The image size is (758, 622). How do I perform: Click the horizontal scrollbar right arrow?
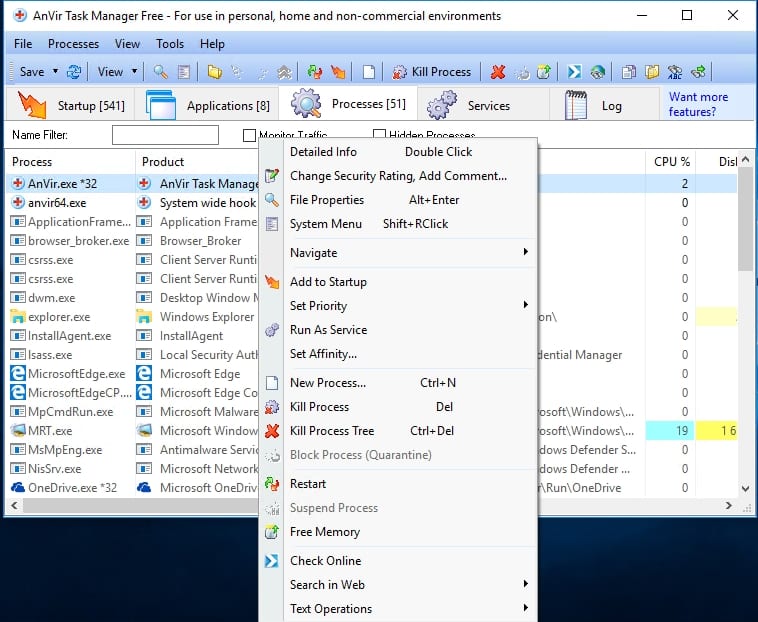(x=729, y=506)
